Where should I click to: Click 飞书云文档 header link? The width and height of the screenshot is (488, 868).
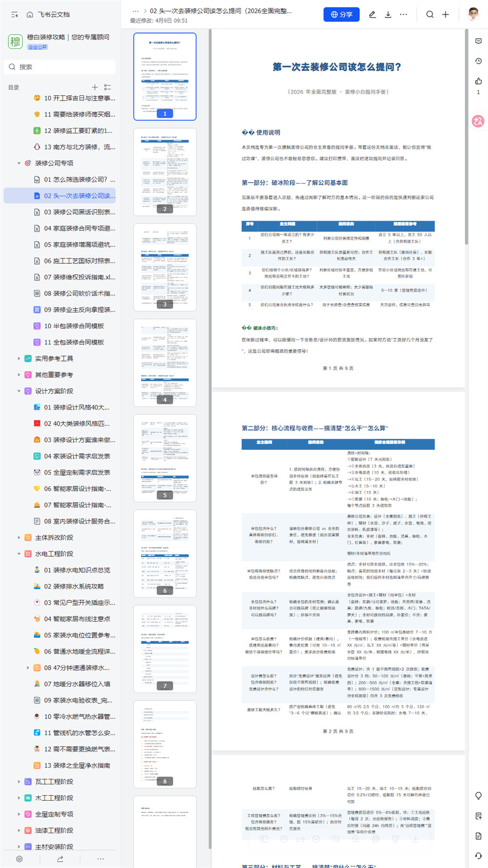(x=54, y=15)
